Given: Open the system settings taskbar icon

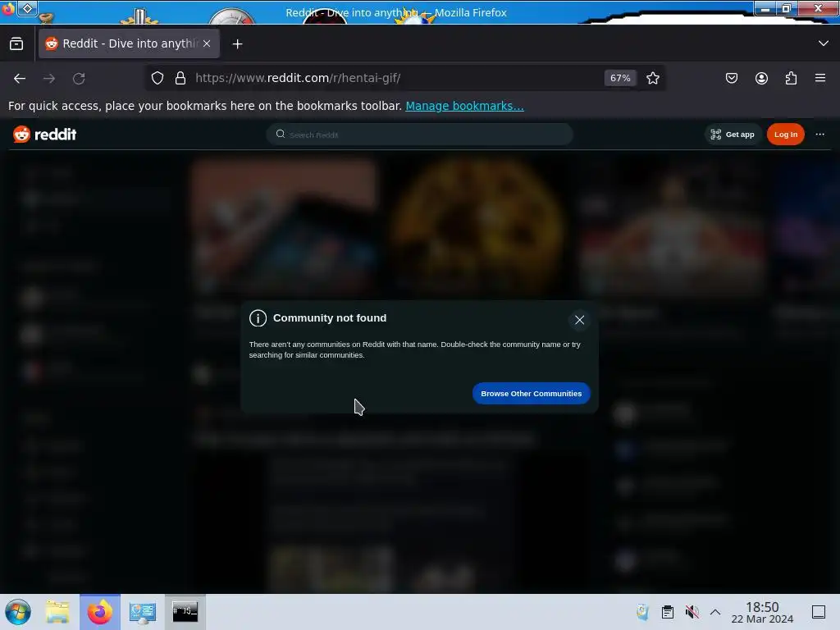Looking at the screenshot, I should tap(142, 612).
